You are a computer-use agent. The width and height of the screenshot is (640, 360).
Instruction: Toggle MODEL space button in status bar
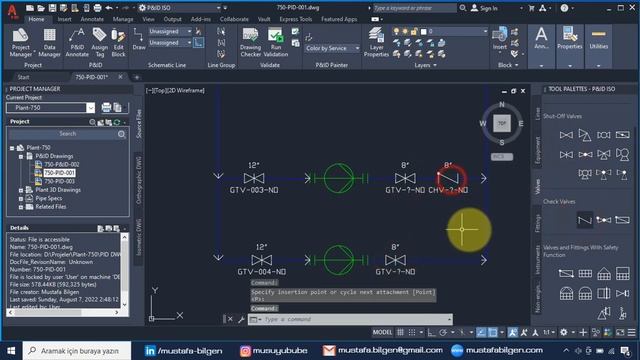382,333
